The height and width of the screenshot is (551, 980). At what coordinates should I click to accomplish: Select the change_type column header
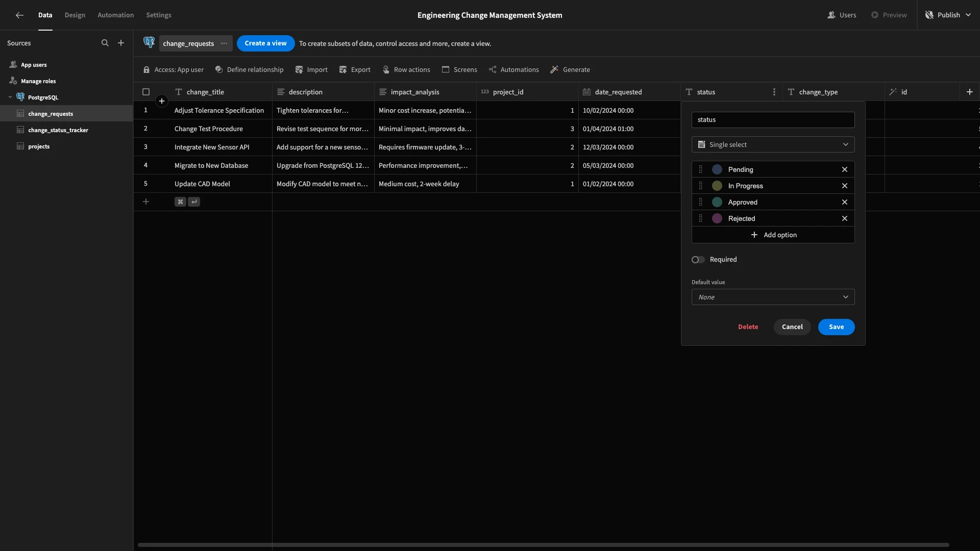coord(834,92)
